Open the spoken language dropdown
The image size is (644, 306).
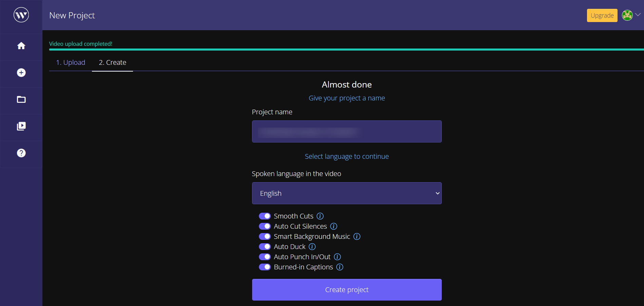(346, 193)
